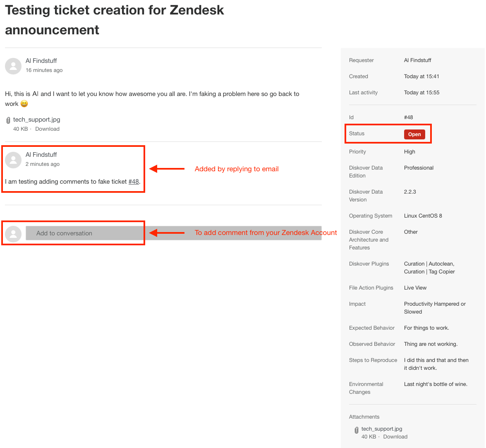Open the tech_support.jpg file name under Attachments
The width and height of the screenshot is (486, 448).
pos(381,429)
